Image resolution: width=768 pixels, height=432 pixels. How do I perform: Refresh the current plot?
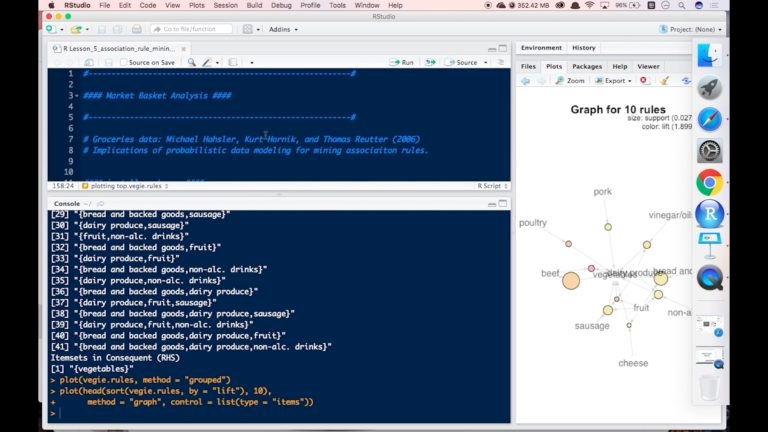[x=686, y=80]
